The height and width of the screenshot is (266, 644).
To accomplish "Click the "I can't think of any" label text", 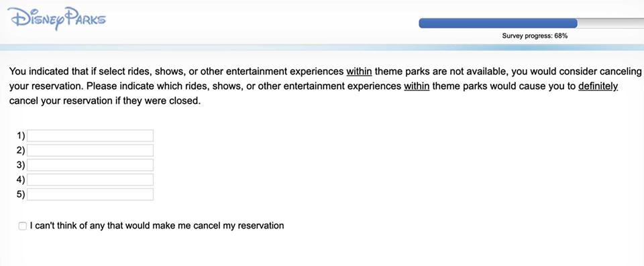I will point(157,226).
